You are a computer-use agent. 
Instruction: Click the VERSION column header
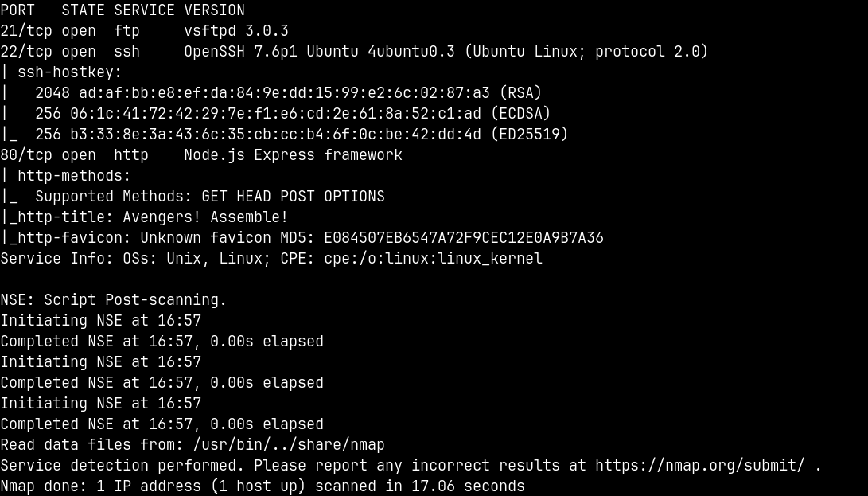[x=214, y=10]
